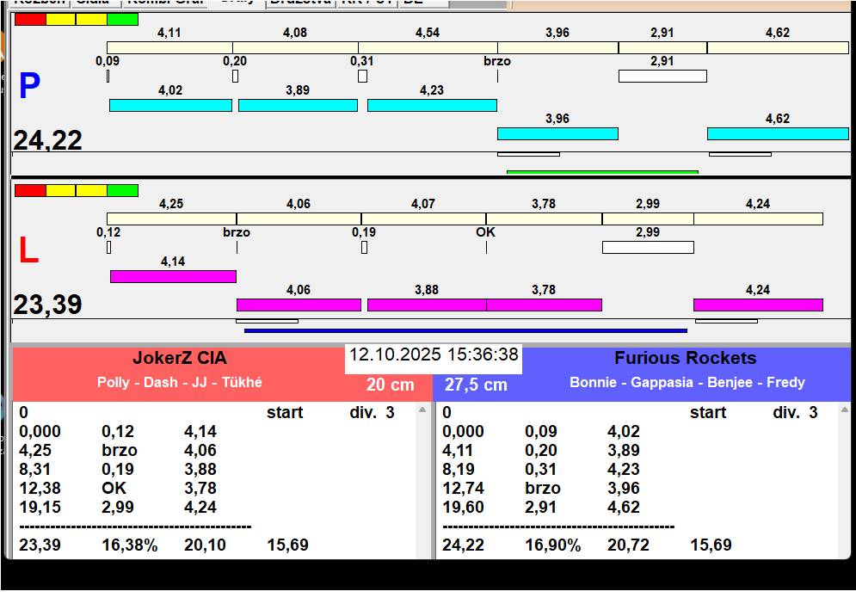Image resolution: width=856 pixels, height=616 pixels.
Task: Click the Furious Rockets team name
Action: [x=686, y=358]
